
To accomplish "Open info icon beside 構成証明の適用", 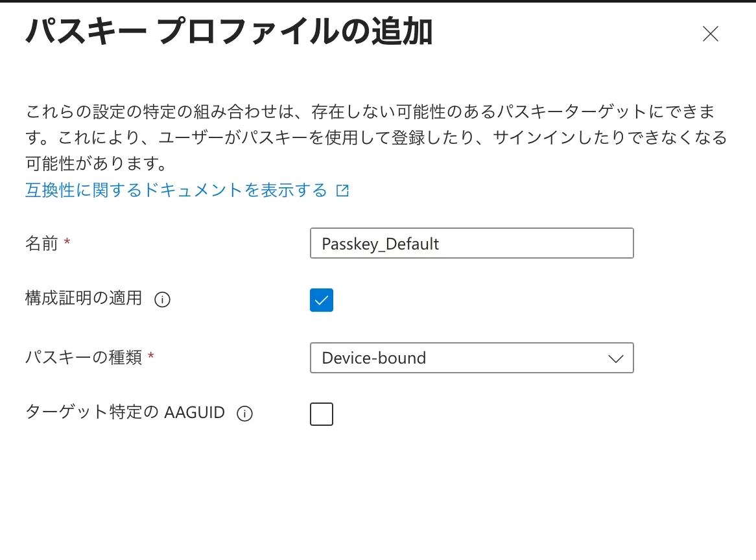I will [163, 299].
